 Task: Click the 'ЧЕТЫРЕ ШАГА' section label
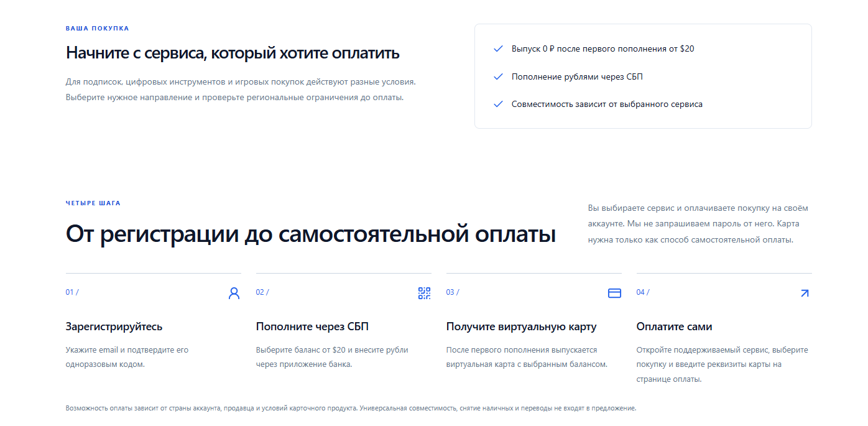tap(93, 203)
